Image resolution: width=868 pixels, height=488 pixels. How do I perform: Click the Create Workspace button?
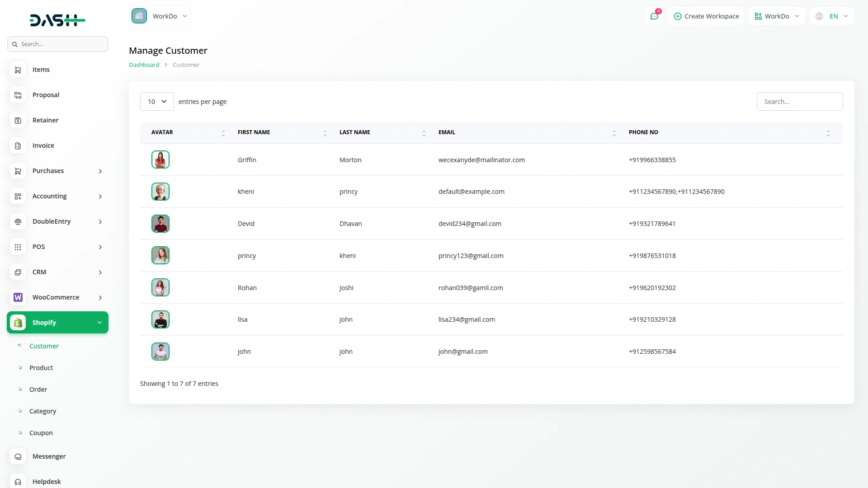706,16
